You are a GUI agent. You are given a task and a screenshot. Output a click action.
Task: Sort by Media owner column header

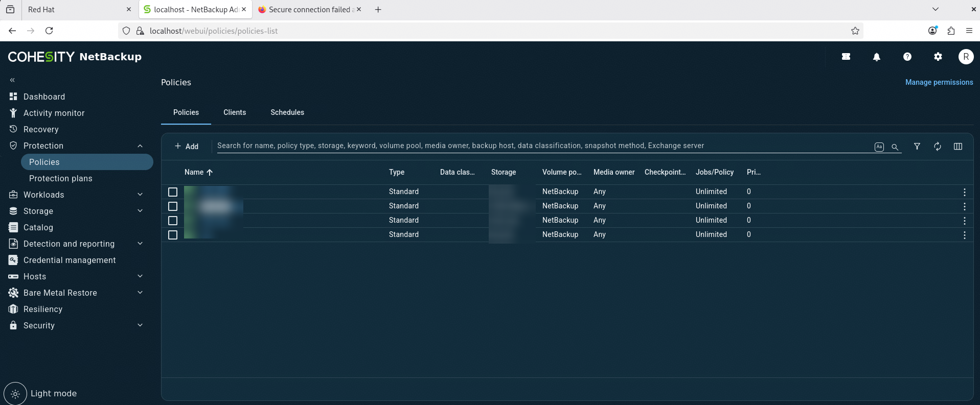pyautogui.click(x=613, y=172)
